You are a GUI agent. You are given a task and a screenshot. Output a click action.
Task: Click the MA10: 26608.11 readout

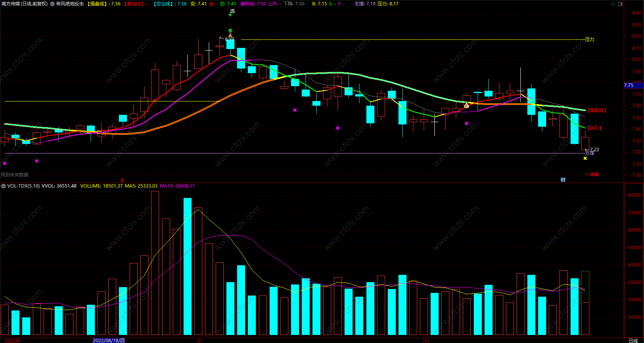pyautogui.click(x=177, y=186)
